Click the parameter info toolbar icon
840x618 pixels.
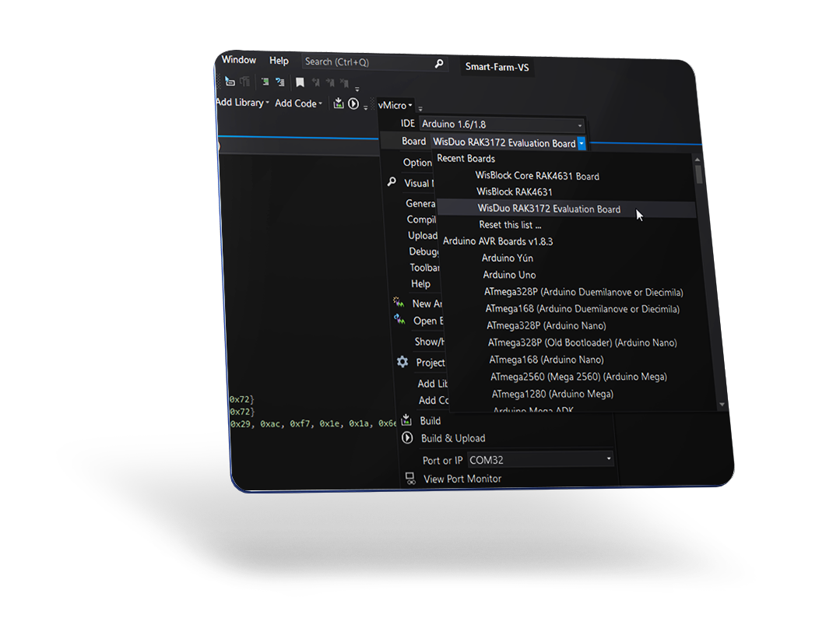coord(244,82)
